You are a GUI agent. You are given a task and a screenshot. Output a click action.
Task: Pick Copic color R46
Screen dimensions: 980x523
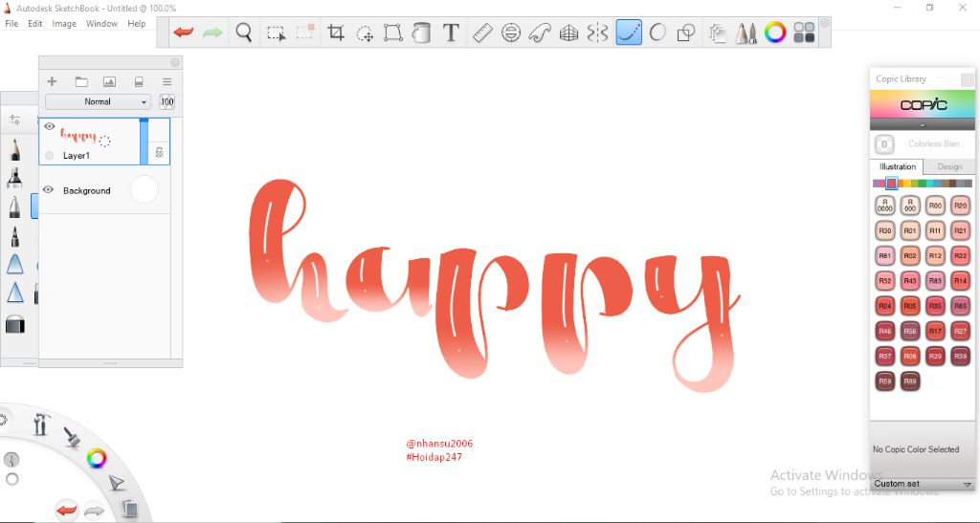[885, 331]
